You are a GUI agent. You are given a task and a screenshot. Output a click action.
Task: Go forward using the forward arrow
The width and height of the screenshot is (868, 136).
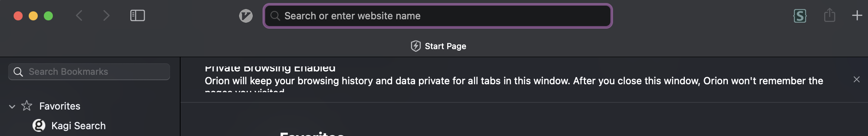coord(106,15)
